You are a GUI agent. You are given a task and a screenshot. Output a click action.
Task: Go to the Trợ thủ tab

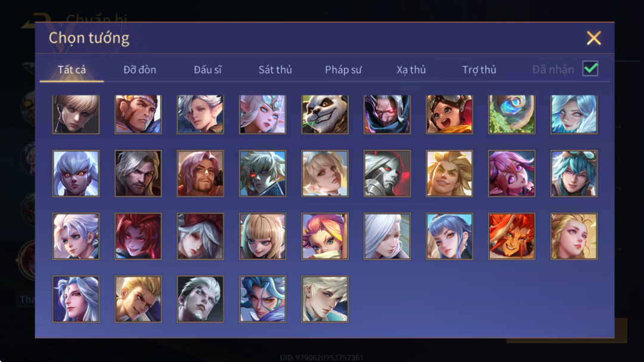(x=479, y=70)
